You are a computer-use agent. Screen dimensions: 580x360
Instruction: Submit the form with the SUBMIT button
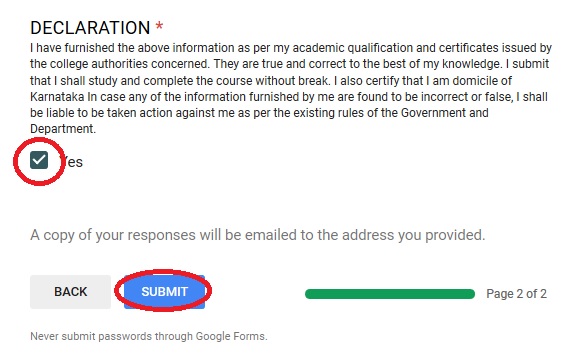pos(164,292)
